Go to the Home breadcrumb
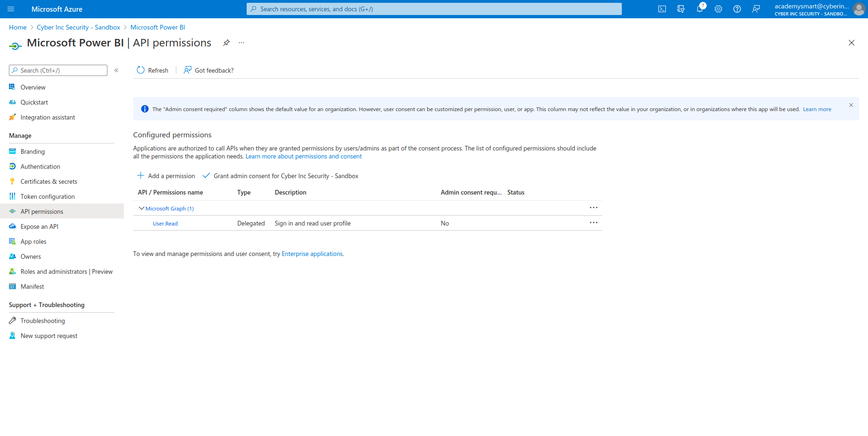Viewport: 868px width, 436px height. (18, 27)
